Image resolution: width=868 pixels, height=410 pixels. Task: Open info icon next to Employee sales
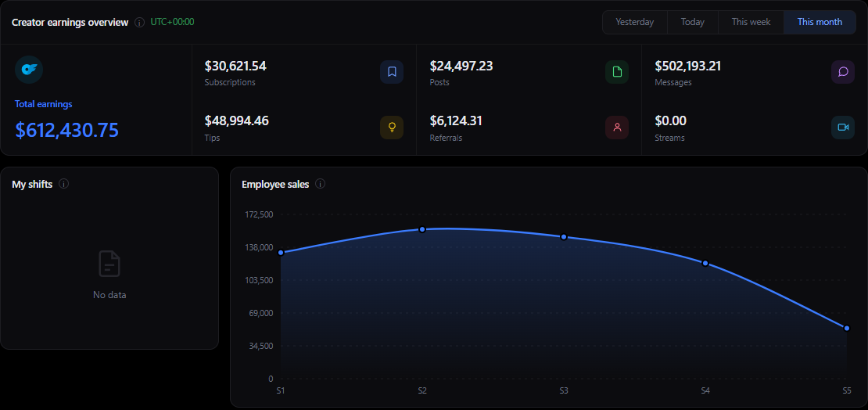(x=320, y=184)
